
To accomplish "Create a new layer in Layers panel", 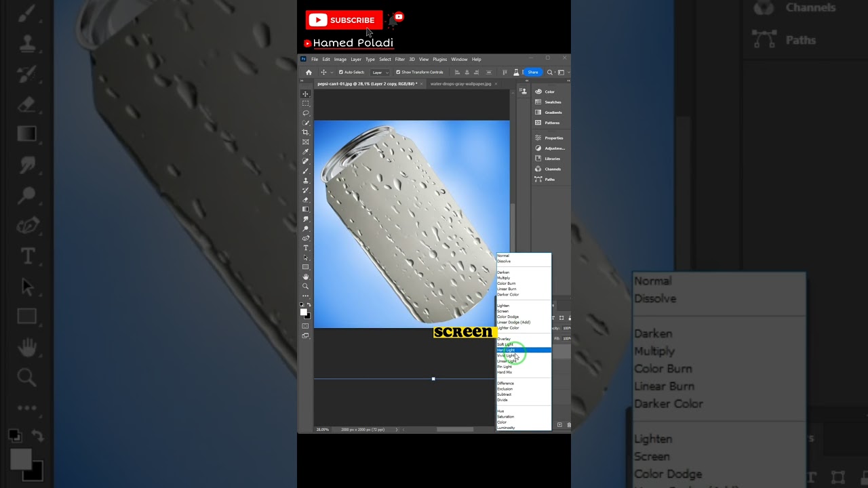I will point(559,425).
